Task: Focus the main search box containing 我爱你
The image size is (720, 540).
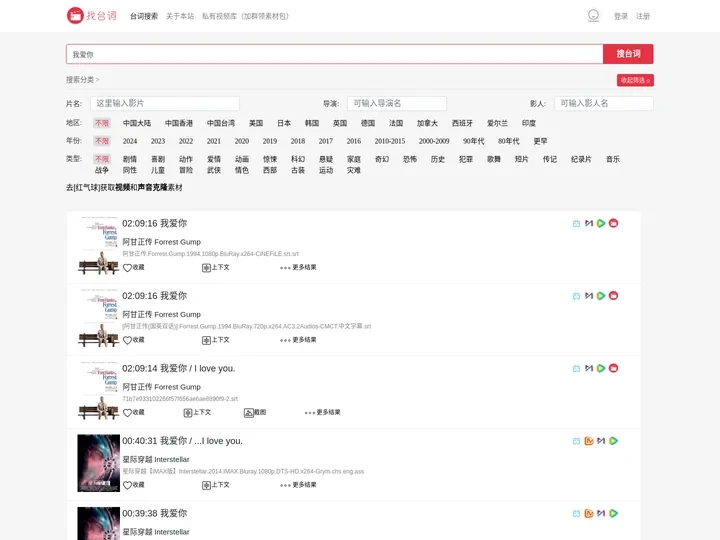Action: [x=334, y=54]
